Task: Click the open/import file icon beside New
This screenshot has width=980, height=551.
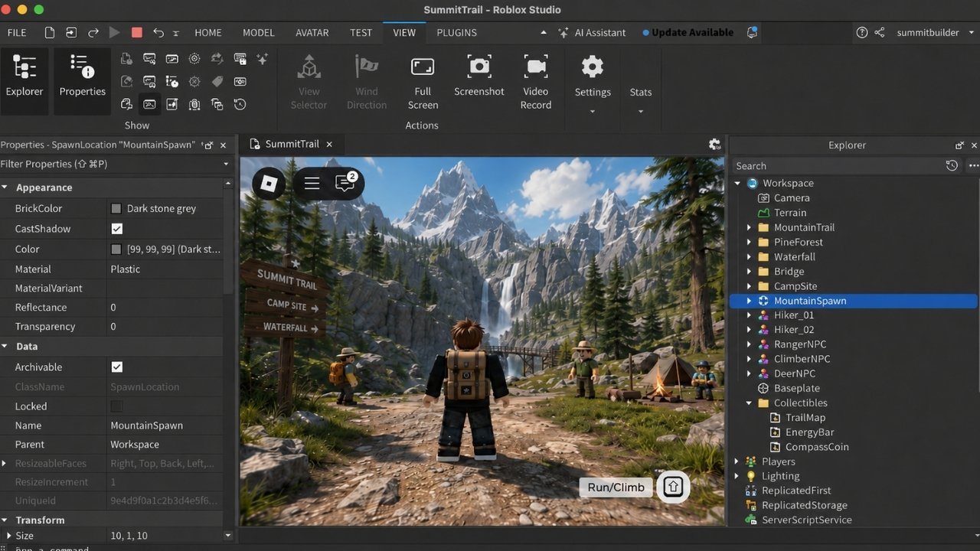Action: [71, 33]
